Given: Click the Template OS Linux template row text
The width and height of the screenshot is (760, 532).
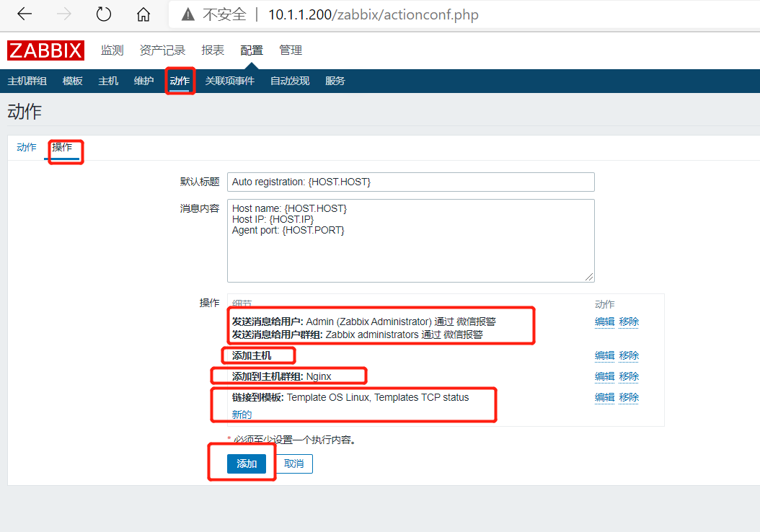Looking at the screenshot, I should tap(350, 397).
